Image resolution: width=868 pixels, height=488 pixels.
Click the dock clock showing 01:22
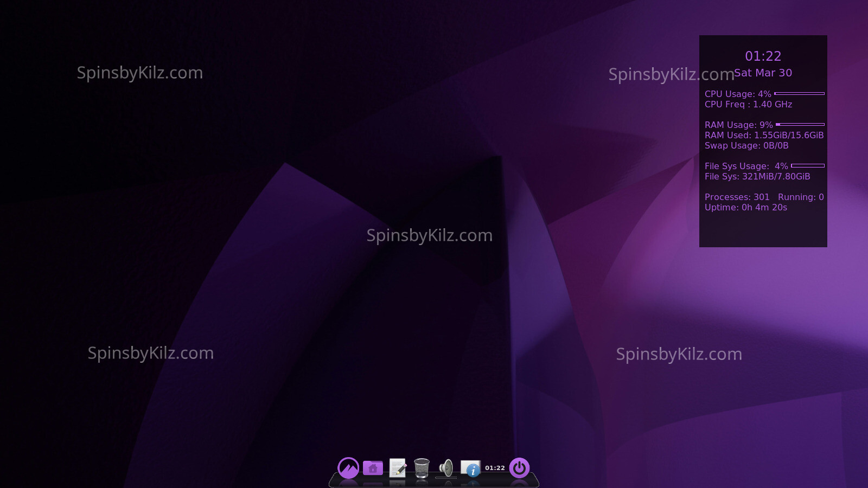click(495, 468)
